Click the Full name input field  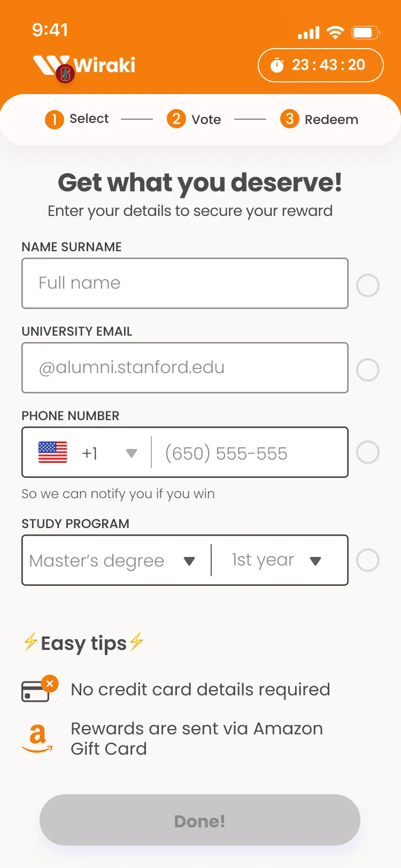tap(185, 283)
